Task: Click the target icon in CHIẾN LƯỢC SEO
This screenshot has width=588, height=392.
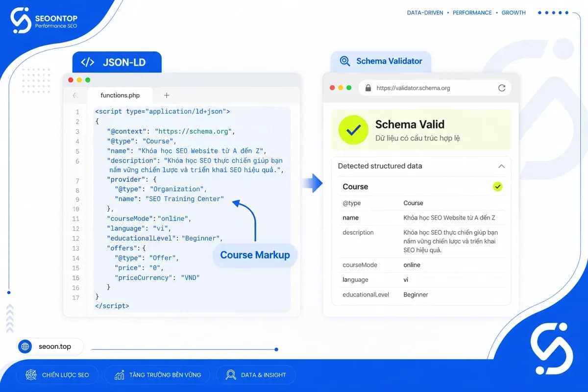Action: click(30, 375)
